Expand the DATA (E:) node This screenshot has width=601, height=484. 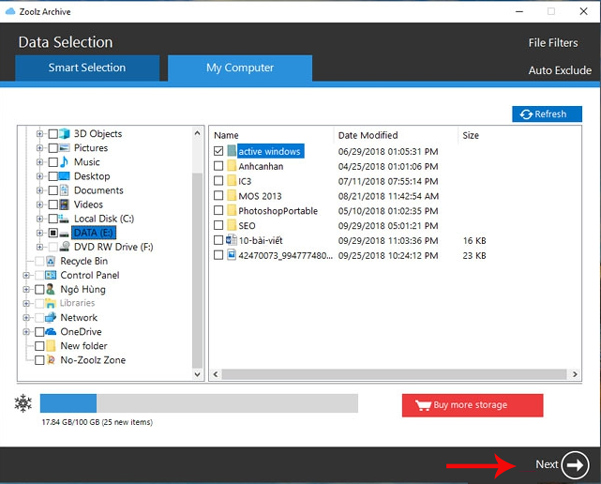point(39,233)
